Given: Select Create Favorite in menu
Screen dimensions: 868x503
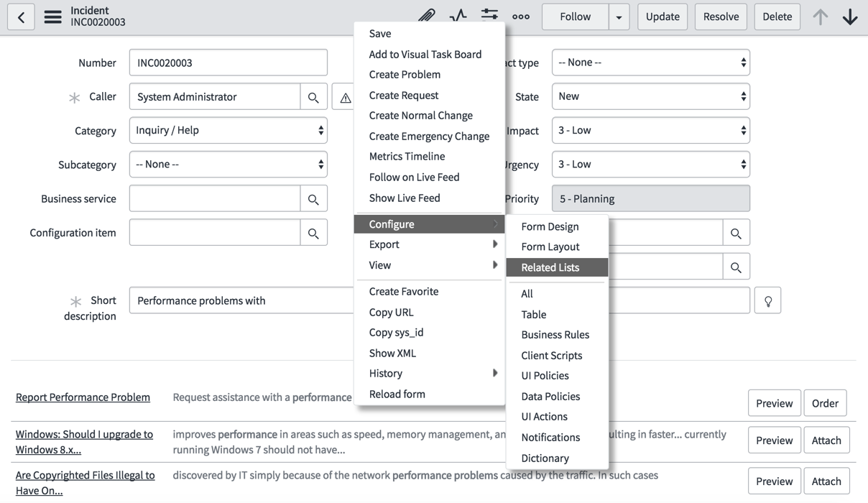Looking at the screenshot, I should pyautogui.click(x=430, y=291).
